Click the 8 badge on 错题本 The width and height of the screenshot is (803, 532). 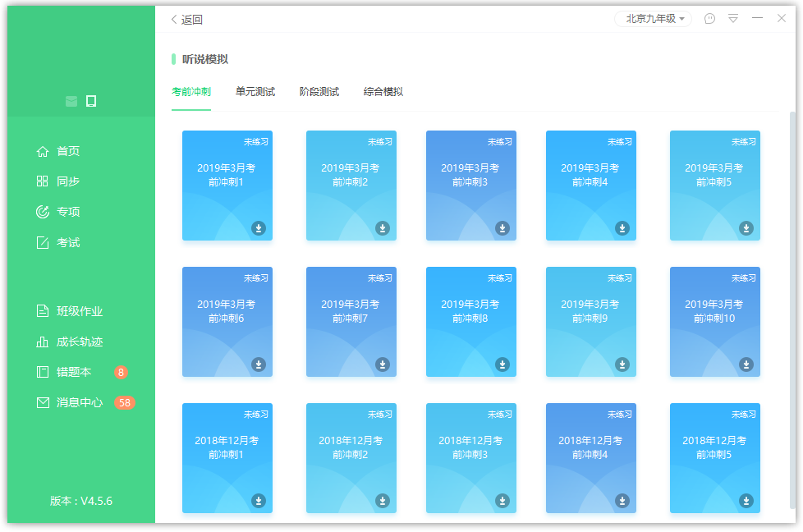121,372
